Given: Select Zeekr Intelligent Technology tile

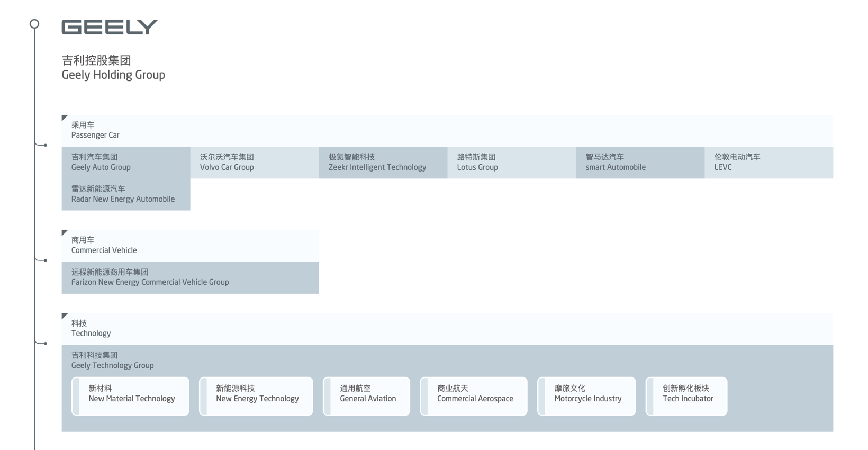Looking at the screenshot, I should (x=383, y=163).
